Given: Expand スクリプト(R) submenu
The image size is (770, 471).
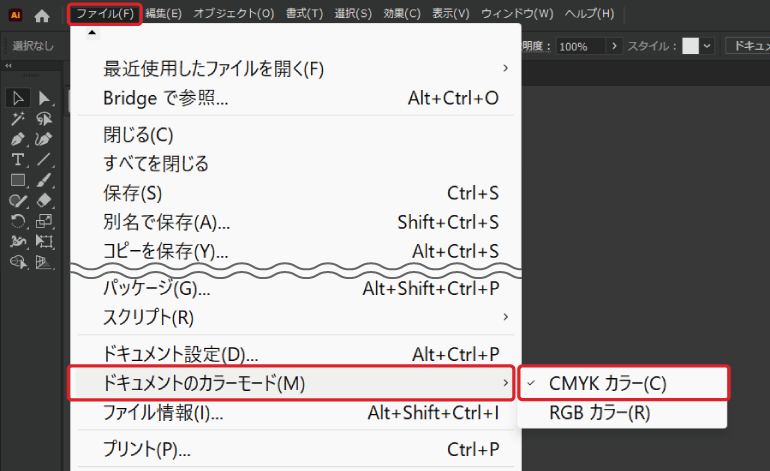Looking at the screenshot, I should coord(296,317).
